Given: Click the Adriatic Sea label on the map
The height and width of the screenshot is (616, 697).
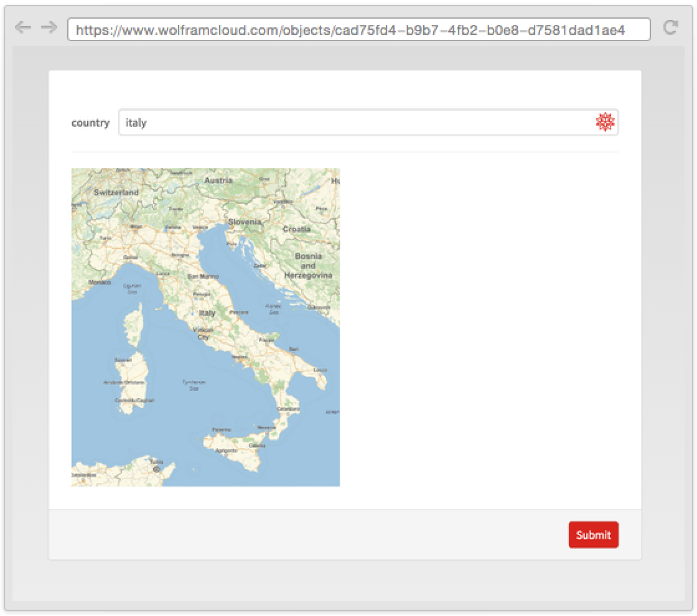Looking at the screenshot, I should point(273,309).
